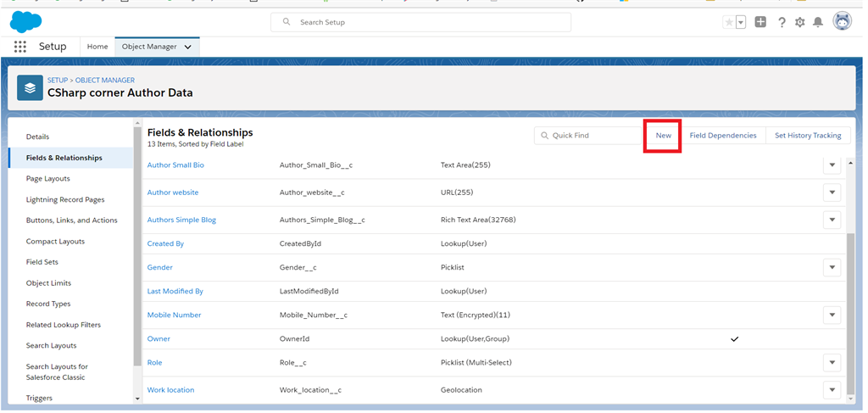Open the setup gear icon

click(800, 22)
